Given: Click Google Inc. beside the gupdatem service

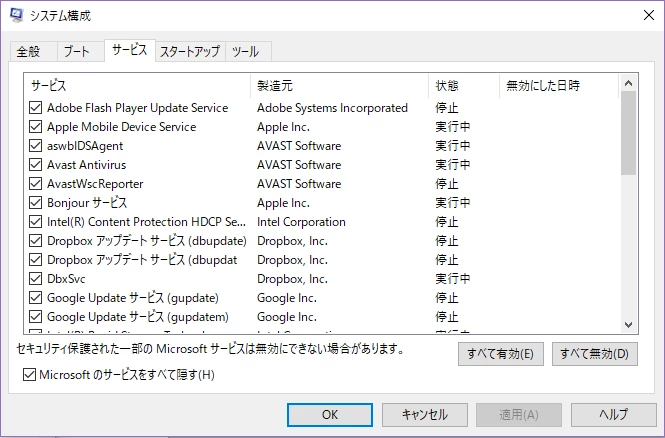Looking at the screenshot, I should coord(287,317).
